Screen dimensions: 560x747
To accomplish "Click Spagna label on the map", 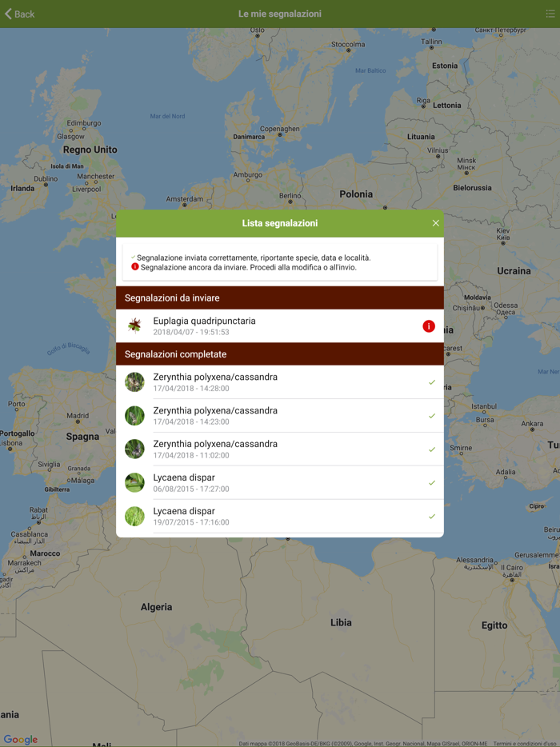I will [82, 437].
